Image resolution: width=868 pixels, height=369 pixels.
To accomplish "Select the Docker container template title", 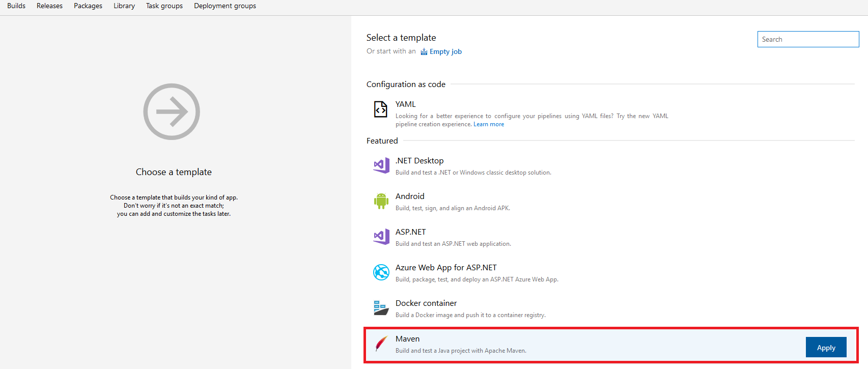I will pyautogui.click(x=426, y=303).
